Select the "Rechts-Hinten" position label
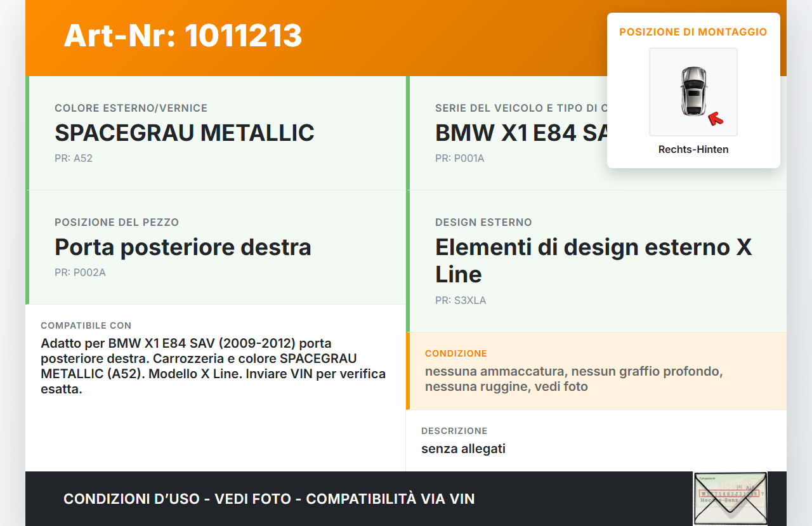 (693, 149)
